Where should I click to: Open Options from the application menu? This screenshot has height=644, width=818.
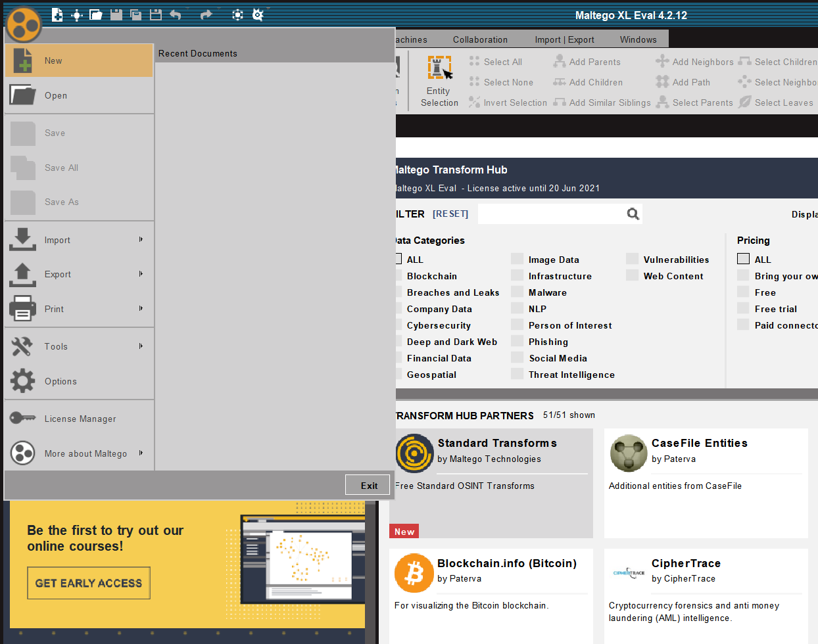tap(79, 381)
